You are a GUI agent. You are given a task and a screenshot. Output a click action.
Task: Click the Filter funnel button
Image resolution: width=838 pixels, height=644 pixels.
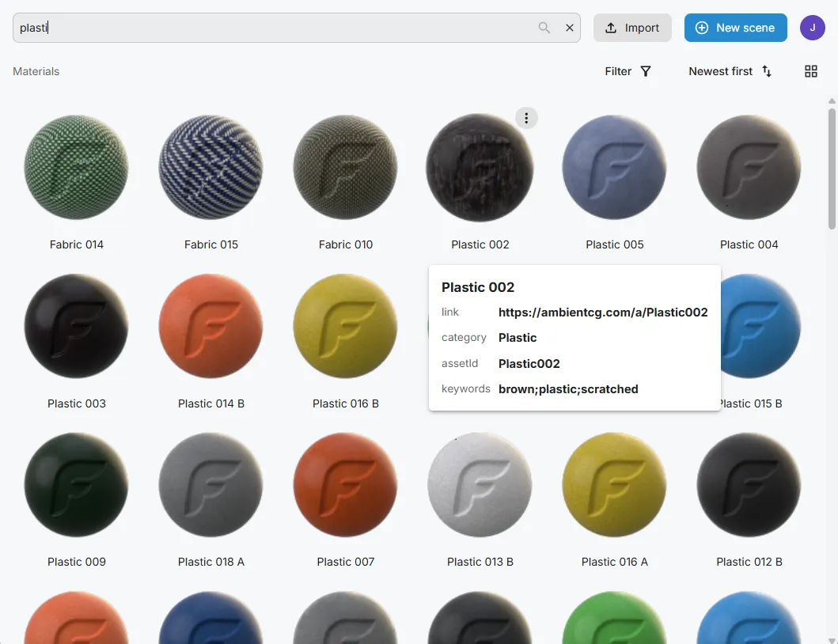[628, 71]
